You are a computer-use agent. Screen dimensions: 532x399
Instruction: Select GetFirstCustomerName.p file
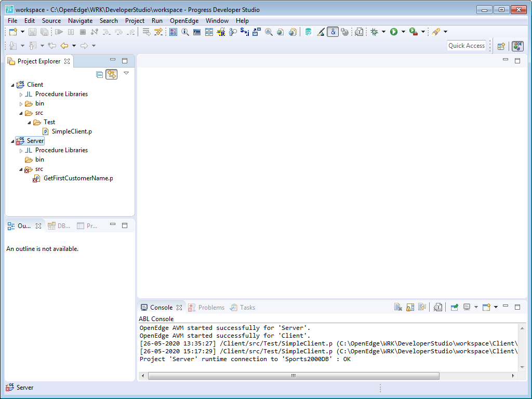coord(78,178)
